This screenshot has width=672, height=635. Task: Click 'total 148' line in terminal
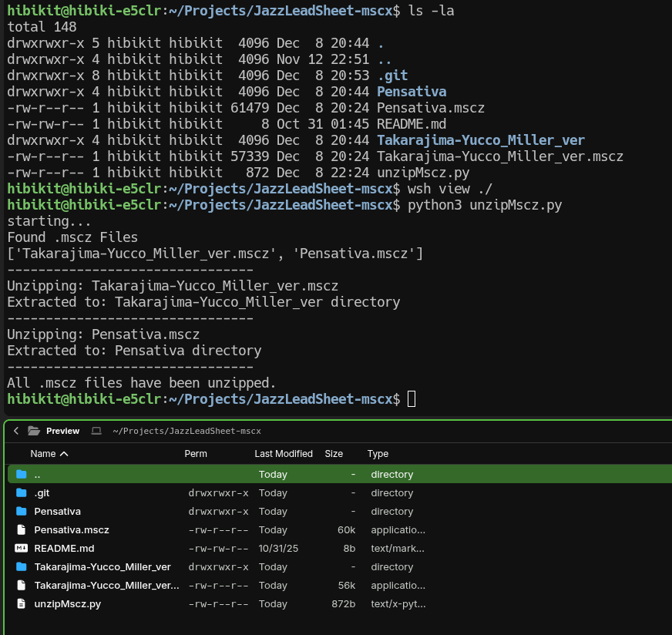[x=42, y=26]
